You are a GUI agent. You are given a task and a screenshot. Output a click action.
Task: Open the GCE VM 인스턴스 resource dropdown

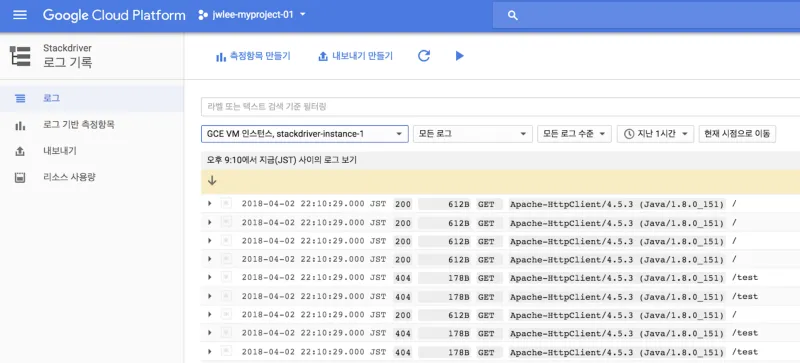(305, 134)
